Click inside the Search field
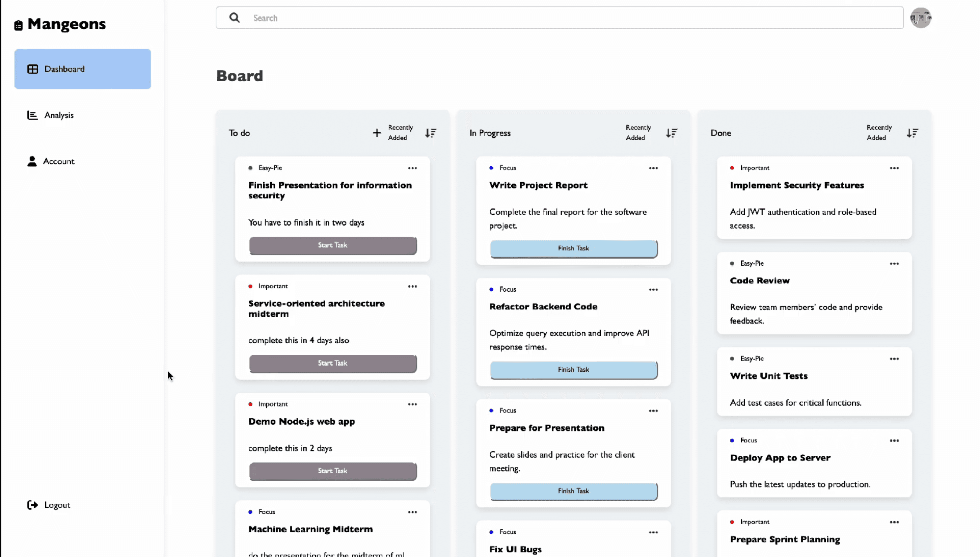Viewport: 980px width, 557px height. tap(560, 18)
